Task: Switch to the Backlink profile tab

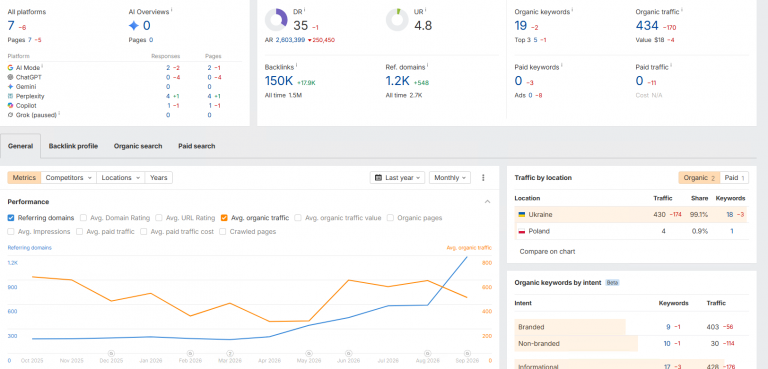Action: pos(73,146)
